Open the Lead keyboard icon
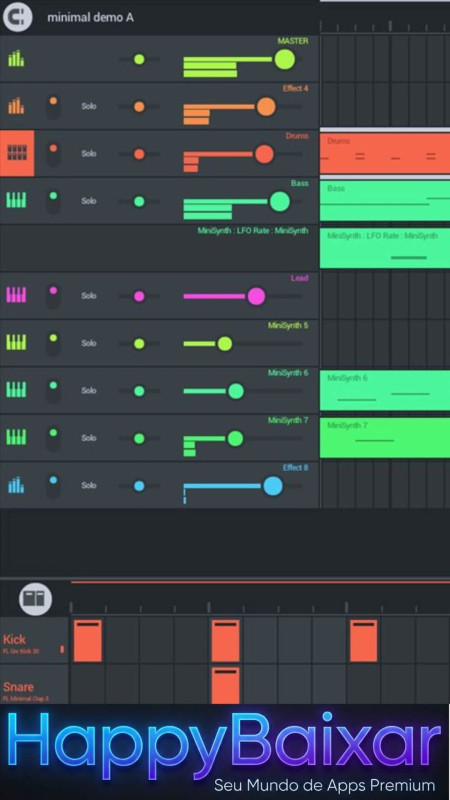 pyautogui.click(x=16, y=295)
